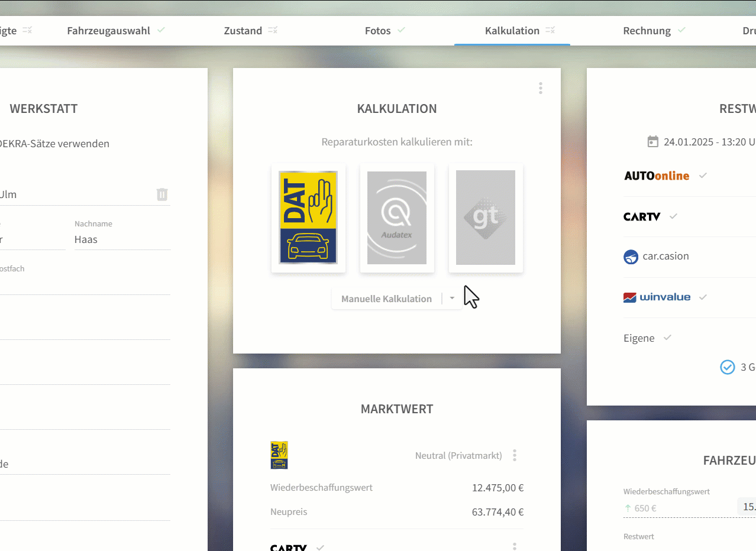Click the blue circled checkmark icon in the Restwert card
Image resolution: width=756 pixels, height=551 pixels.
coord(727,367)
